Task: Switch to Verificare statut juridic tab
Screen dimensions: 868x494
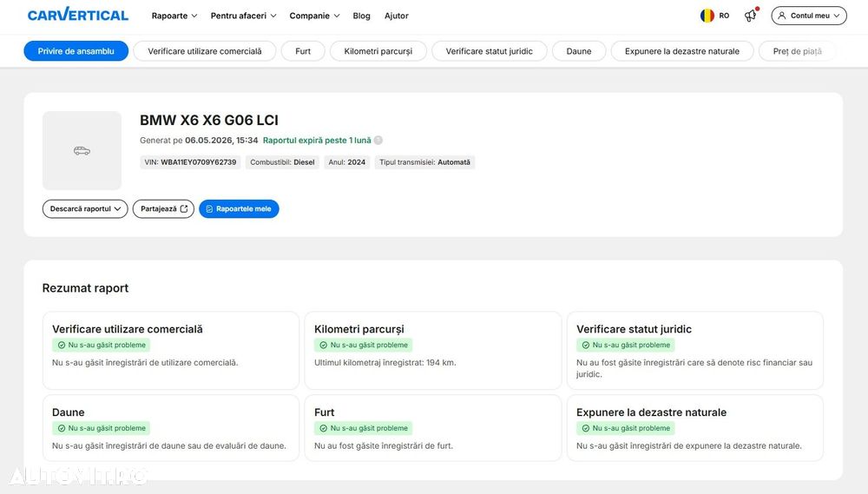Action: pyautogui.click(x=490, y=51)
